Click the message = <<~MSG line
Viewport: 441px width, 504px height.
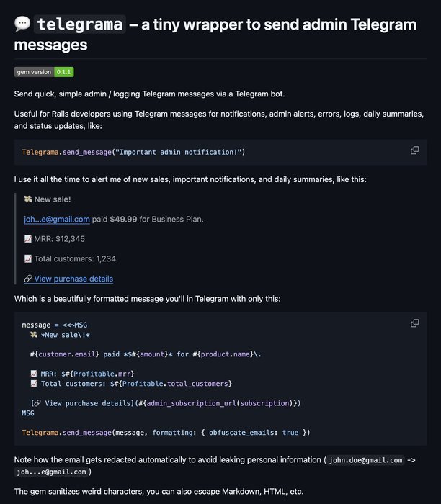[54, 325]
